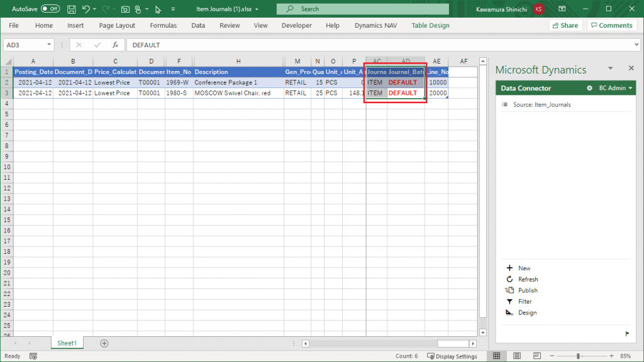Click the Save icon in title bar
This screenshot has height=362, width=644.
(72, 9)
